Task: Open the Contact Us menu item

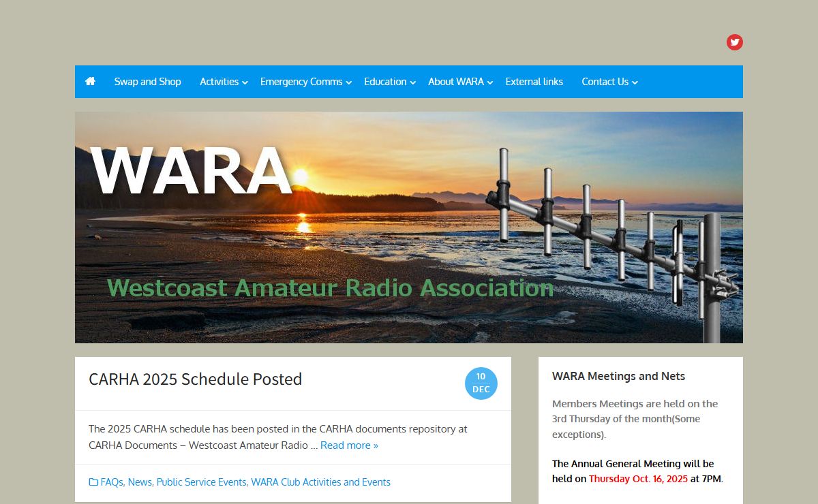Action: pos(605,82)
